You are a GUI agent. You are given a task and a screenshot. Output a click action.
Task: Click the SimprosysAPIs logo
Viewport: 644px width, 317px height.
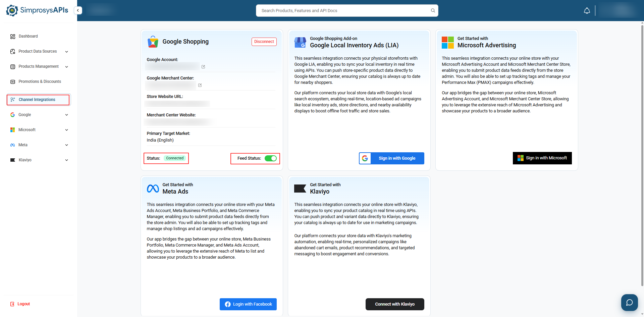(x=37, y=10)
